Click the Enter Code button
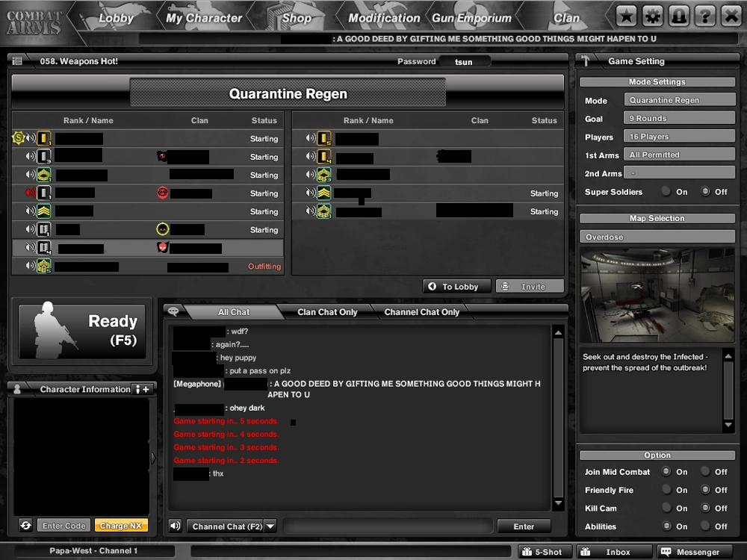This screenshot has width=747, height=560. 63,526
